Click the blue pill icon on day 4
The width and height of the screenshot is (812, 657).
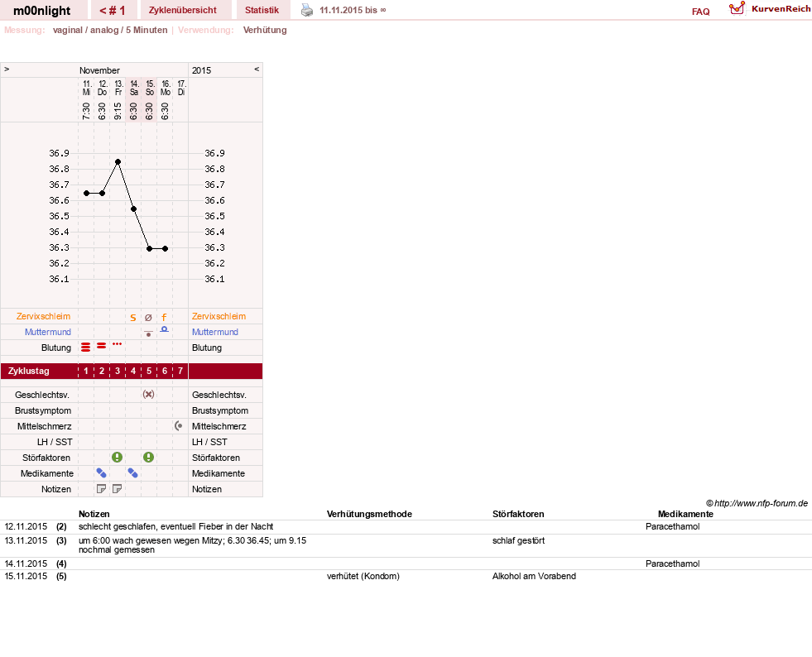click(x=133, y=472)
